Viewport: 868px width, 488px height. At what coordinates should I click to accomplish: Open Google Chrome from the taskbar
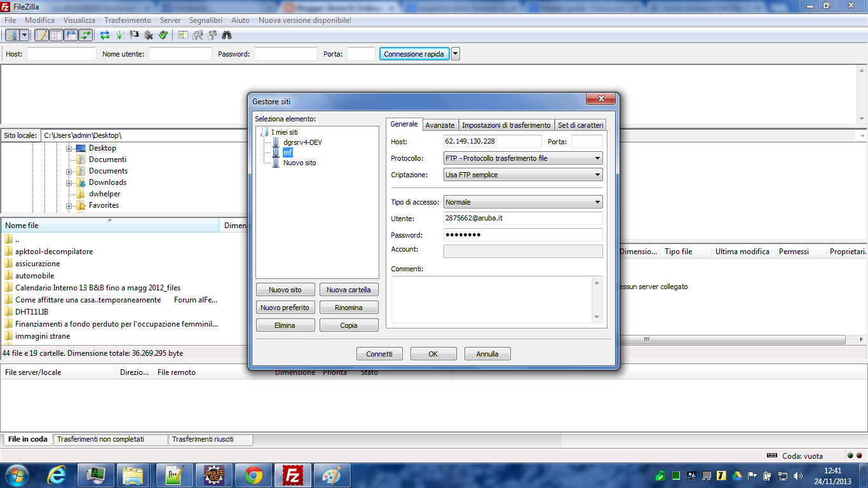(x=254, y=475)
